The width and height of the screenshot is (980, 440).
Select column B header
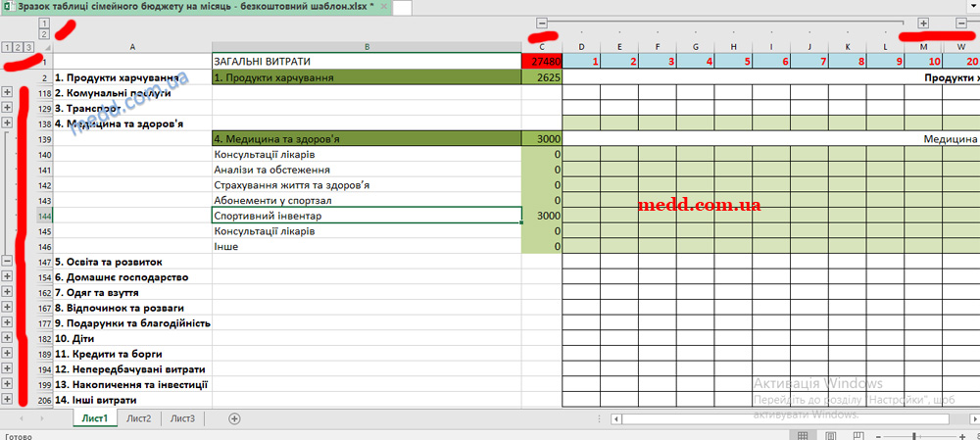point(367,47)
